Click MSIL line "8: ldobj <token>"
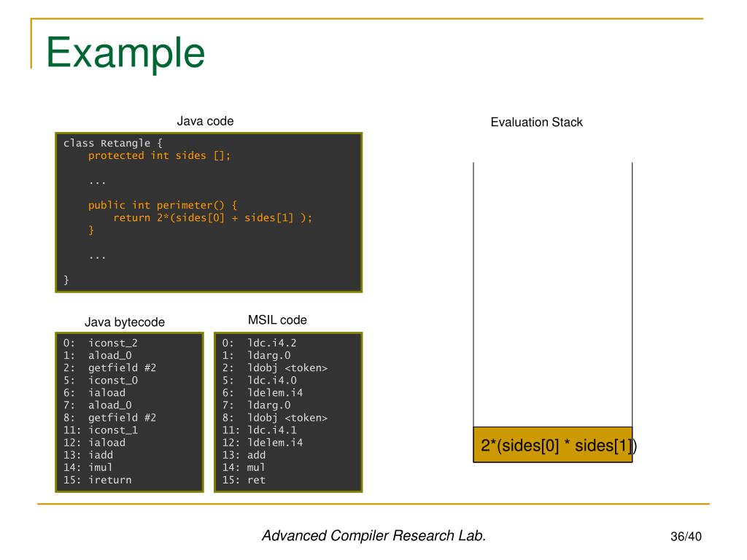The height and width of the screenshot is (560, 747). (275, 418)
